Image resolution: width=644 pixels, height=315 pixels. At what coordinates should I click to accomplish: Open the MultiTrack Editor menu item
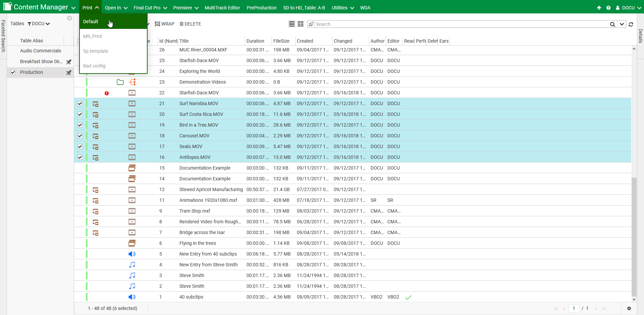(x=222, y=8)
